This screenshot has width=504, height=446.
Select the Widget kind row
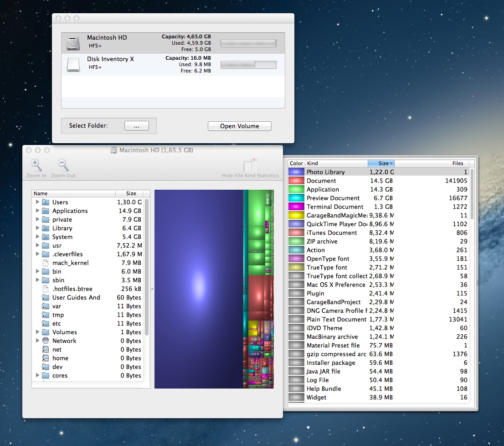tap(378, 398)
